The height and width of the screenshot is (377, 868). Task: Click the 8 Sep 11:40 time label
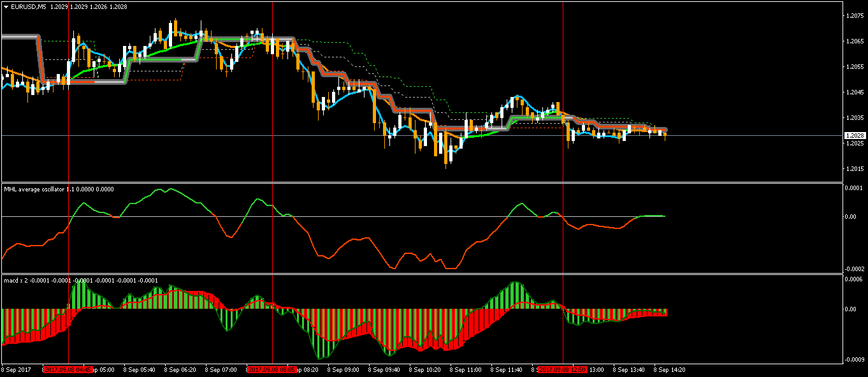[507, 369]
